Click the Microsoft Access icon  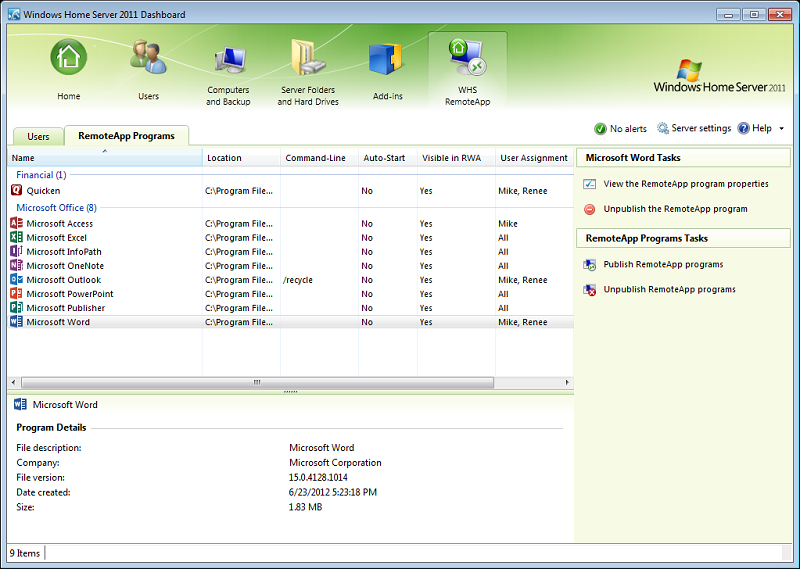(16, 223)
